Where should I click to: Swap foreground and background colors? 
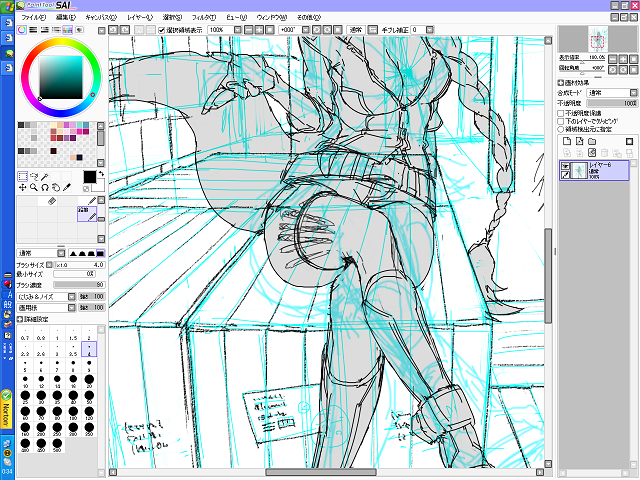(101, 174)
